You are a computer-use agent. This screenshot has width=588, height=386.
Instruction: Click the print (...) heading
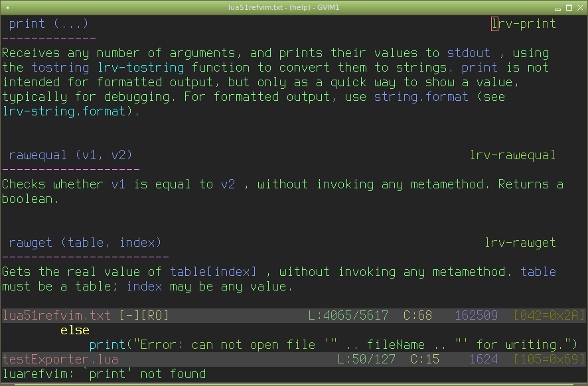tap(45, 24)
